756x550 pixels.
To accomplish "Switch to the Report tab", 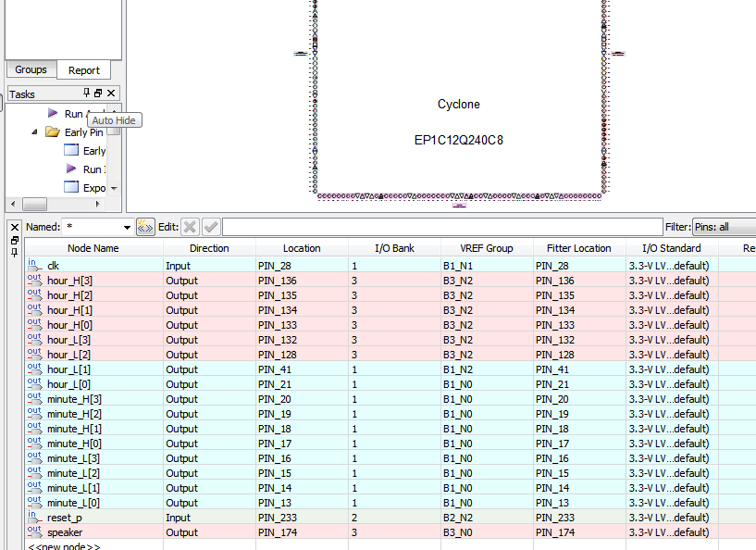I will (x=84, y=69).
